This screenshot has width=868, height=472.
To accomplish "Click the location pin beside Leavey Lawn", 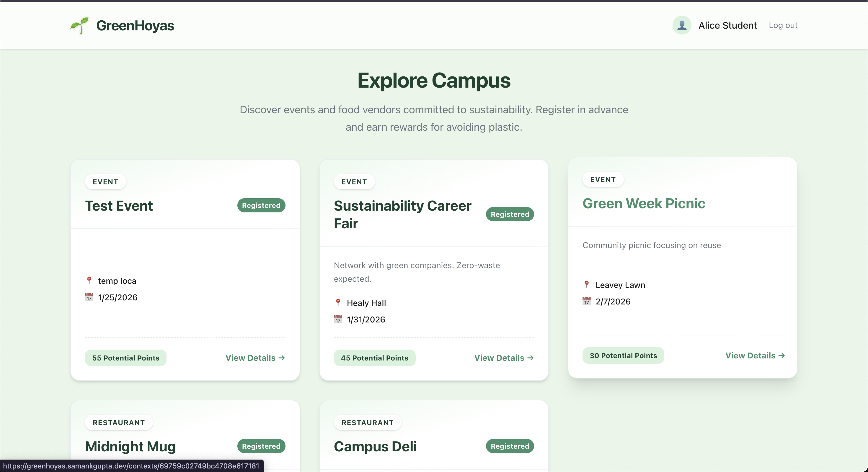I will coord(587,284).
